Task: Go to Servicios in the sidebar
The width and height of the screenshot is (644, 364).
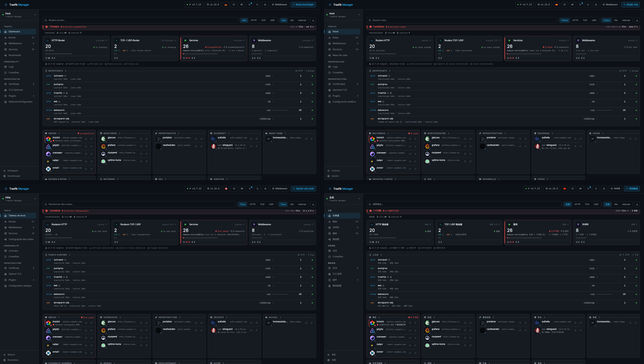Action: click(x=337, y=49)
